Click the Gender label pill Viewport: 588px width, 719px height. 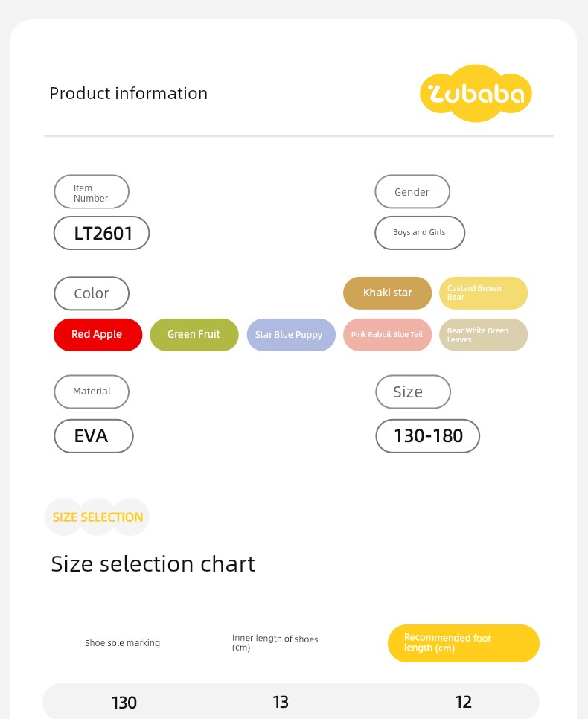(412, 192)
